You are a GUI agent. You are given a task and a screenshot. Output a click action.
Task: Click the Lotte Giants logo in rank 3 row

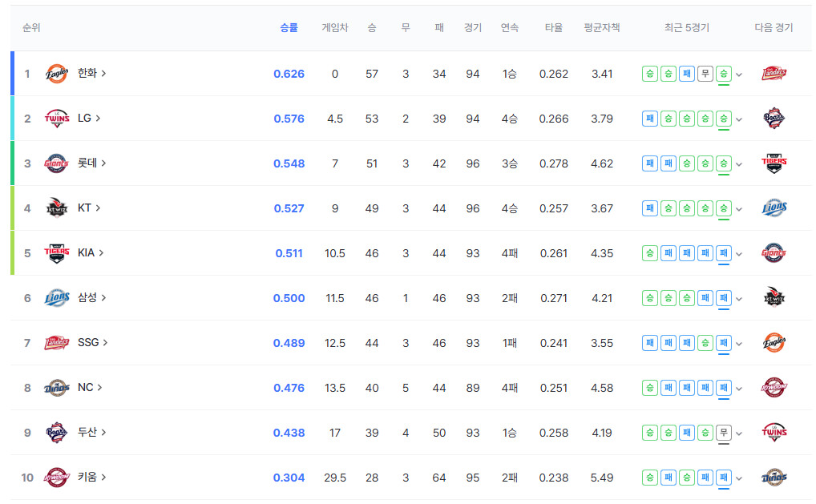57,163
